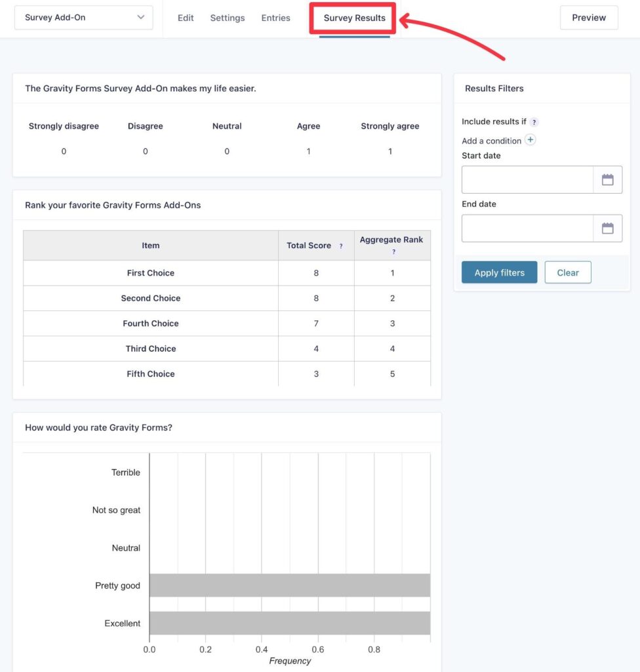Viewport: 640px width, 672px height.
Task: View the Total Score help icon
Action: pyautogui.click(x=340, y=245)
